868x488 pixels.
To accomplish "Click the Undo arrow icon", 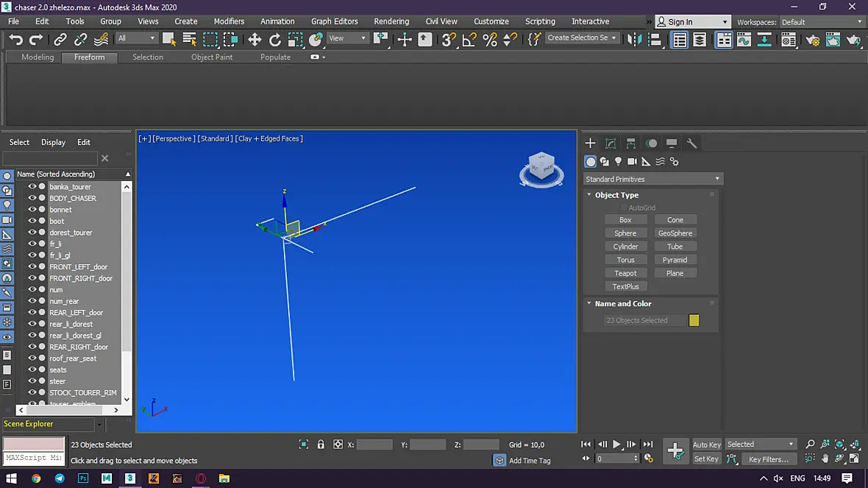I will (16, 39).
